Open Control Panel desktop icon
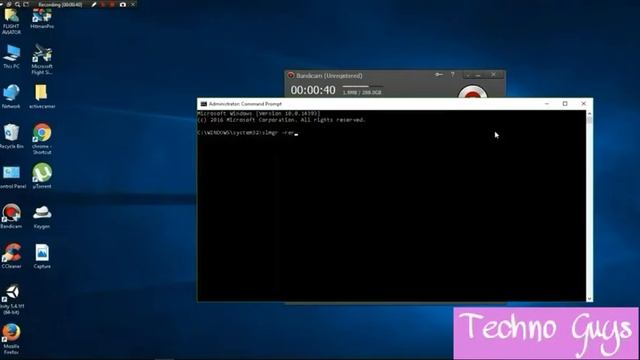Screen dimensions: 640x360 point(12,176)
